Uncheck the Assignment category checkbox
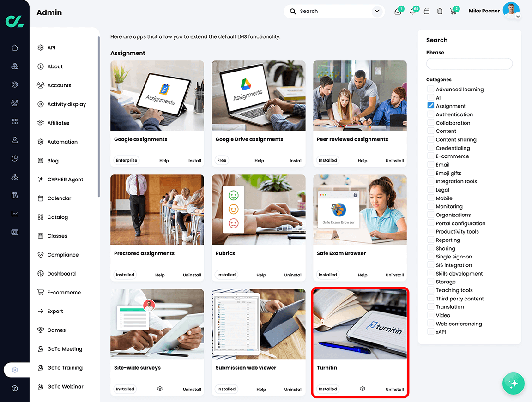532x402 pixels. point(430,106)
